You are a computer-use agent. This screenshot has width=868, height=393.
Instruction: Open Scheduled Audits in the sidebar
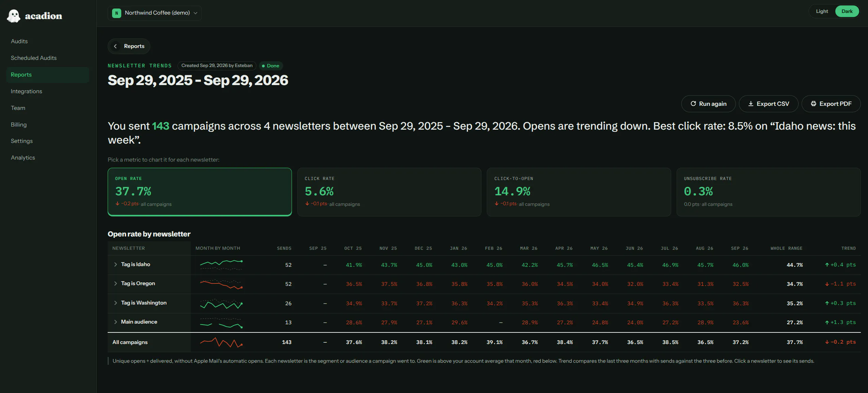click(48, 58)
